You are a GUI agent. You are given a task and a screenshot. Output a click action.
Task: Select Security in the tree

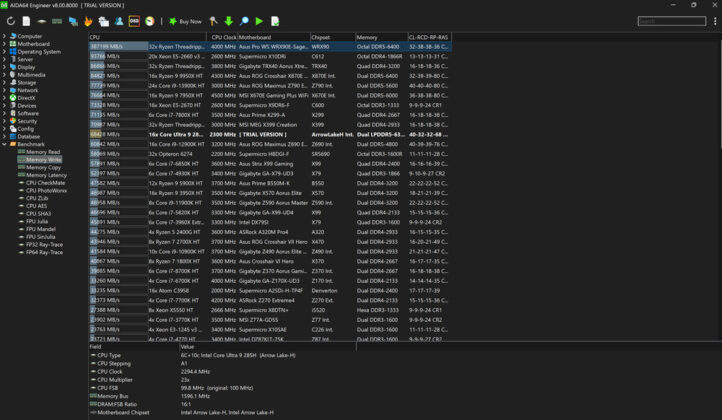point(27,121)
